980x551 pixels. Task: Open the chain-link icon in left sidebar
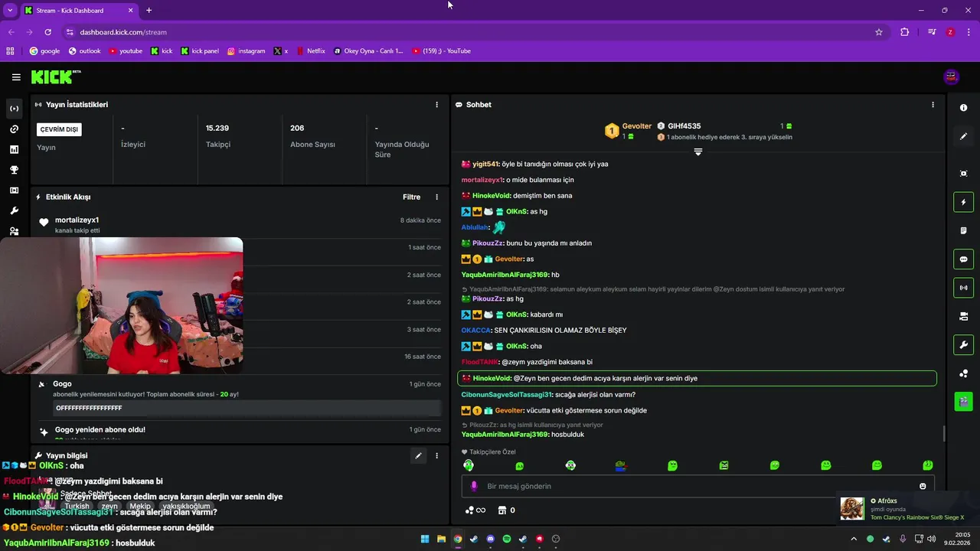14,129
